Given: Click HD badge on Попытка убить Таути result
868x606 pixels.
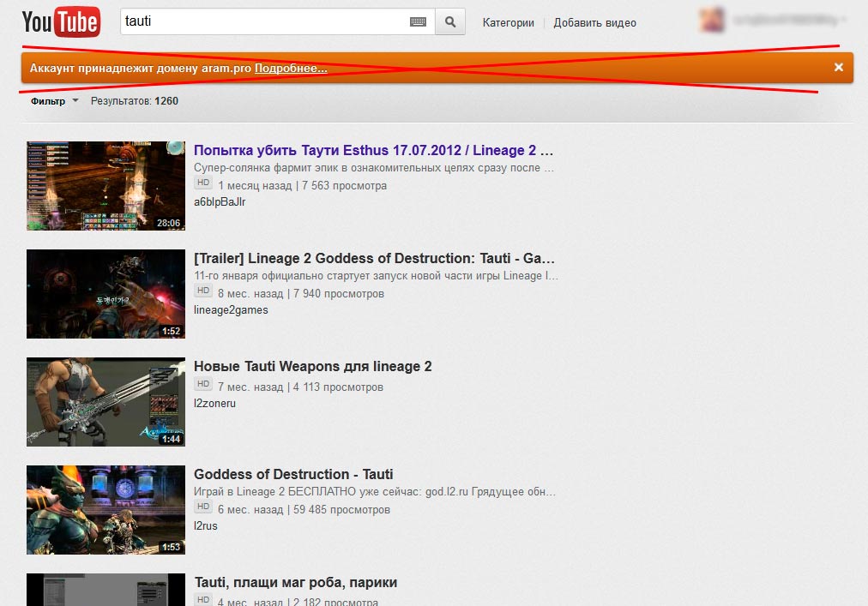Looking at the screenshot, I should [203, 183].
